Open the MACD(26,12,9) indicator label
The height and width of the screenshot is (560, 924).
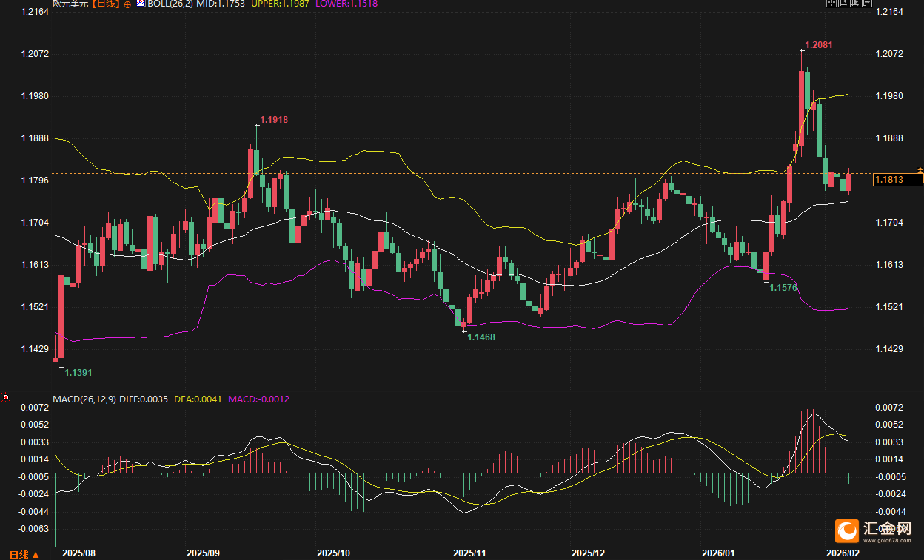pyautogui.click(x=83, y=399)
